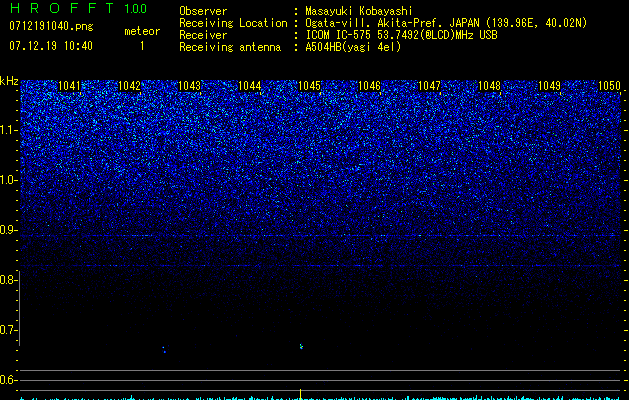Click the version number 1.0.0
Screen dimensions: 629x400
[x=136, y=9]
